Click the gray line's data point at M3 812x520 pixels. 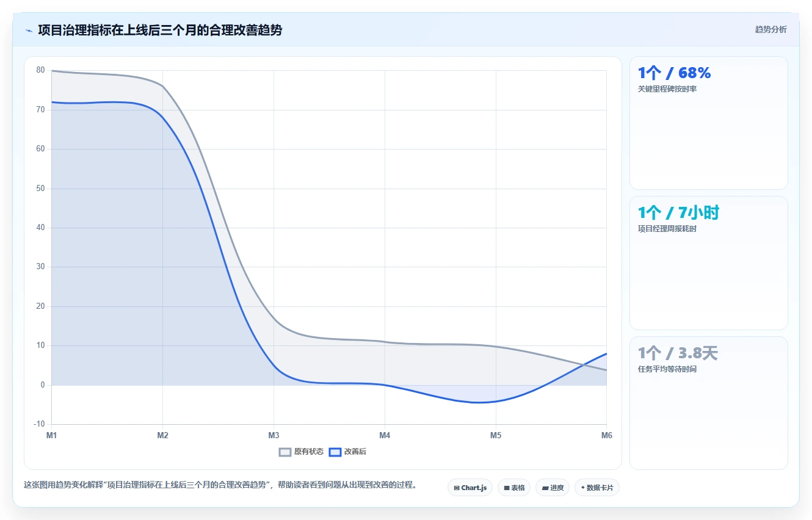[274, 319]
